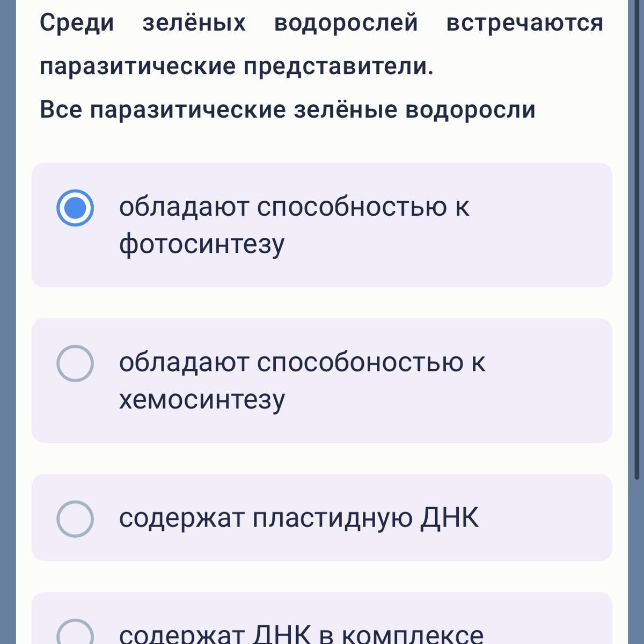Click the answer label содержат пластидную ДНК
The width and height of the screenshot is (644, 644).
tap(299, 518)
